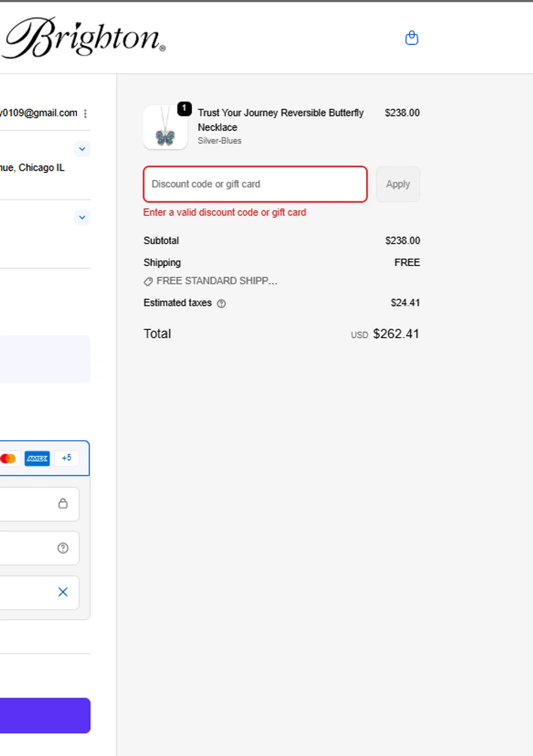This screenshot has height=756, width=533.
Task: Click the question mark security code help
Action: point(63,548)
